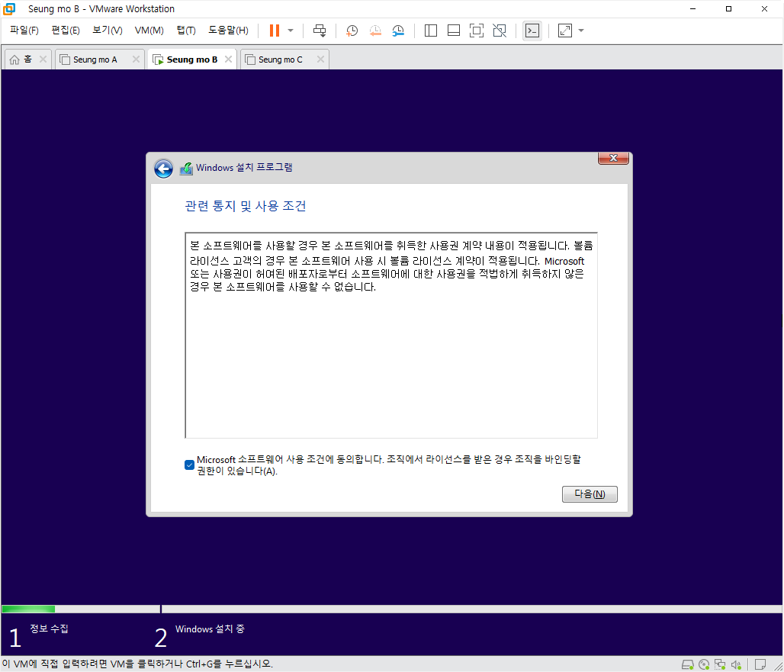
Task: Uncheck the Microsoft license agreement checkbox
Action: [189, 465]
